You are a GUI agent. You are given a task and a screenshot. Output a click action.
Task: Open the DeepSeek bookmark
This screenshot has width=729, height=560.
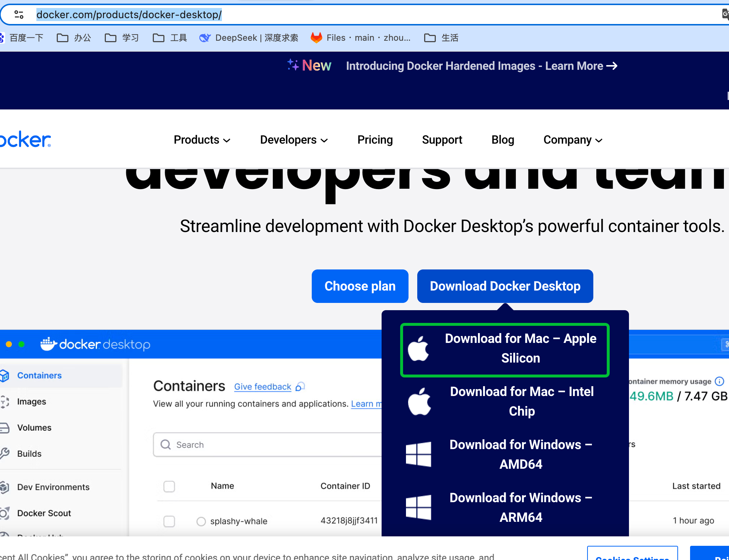pos(249,38)
